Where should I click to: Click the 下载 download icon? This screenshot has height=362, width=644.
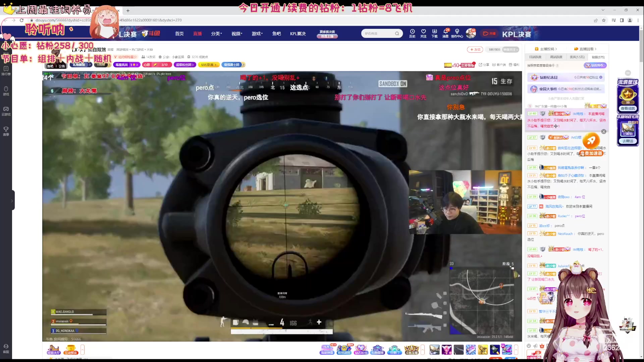[x=434, y=33]
